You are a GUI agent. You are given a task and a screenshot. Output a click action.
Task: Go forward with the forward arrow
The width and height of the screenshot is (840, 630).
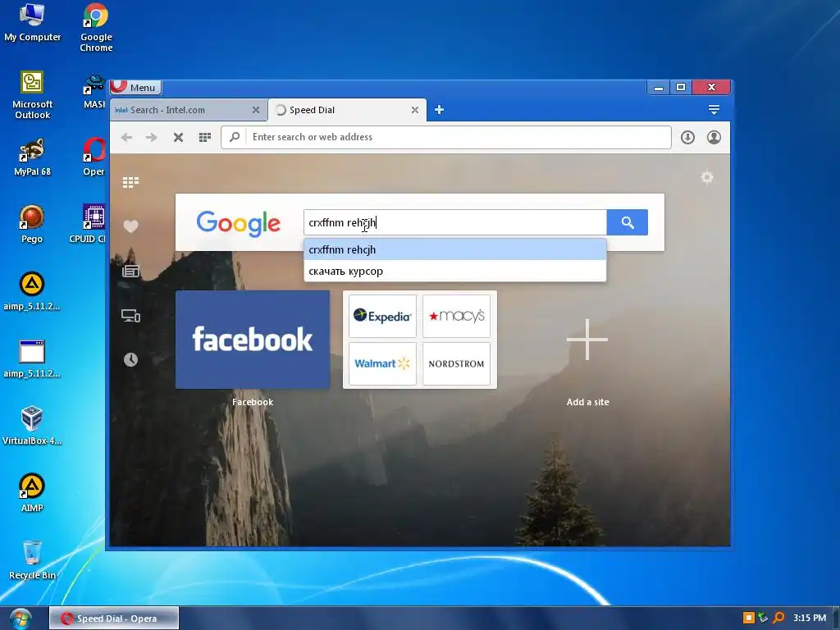point(152,137)
